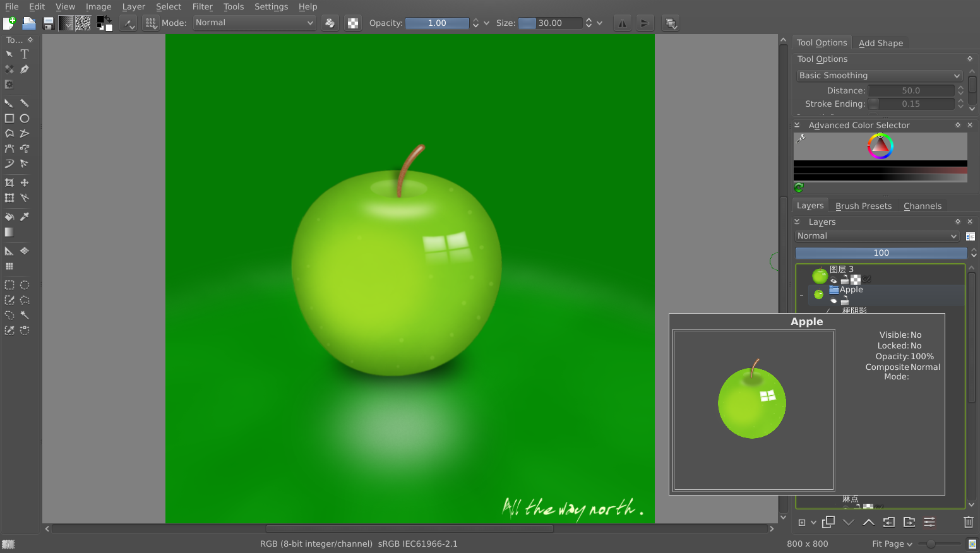Click the Duplicate layer icon
Screen dimensions: 980x553
click(828, 522)
